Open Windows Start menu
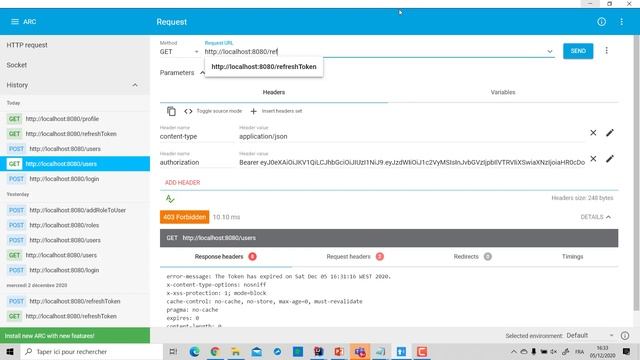The height and width of the screenshot is (360, 640). point(10,351)
